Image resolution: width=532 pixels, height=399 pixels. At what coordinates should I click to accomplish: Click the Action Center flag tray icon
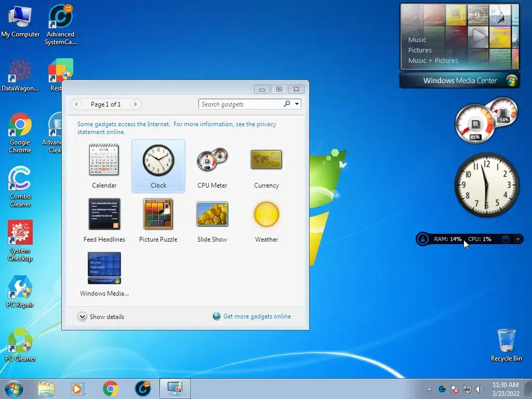(454, 389)
